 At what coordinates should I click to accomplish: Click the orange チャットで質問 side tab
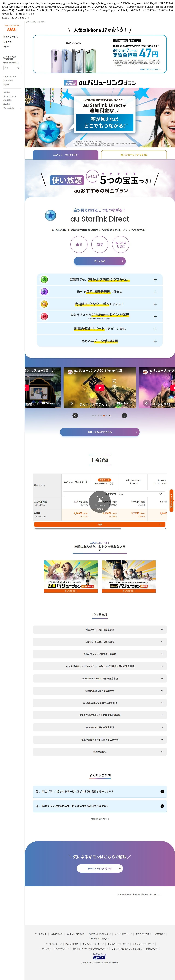pyautogui.click(x=172, y=501)
